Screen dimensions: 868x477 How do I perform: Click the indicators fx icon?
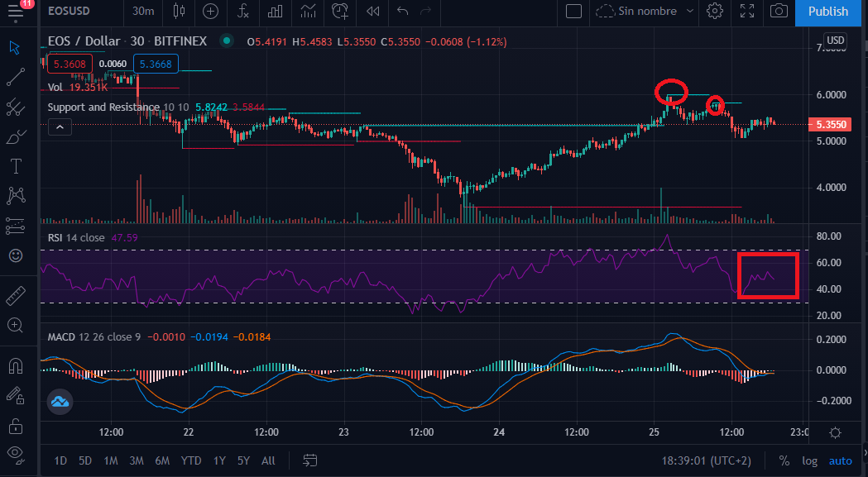point(243,12)
